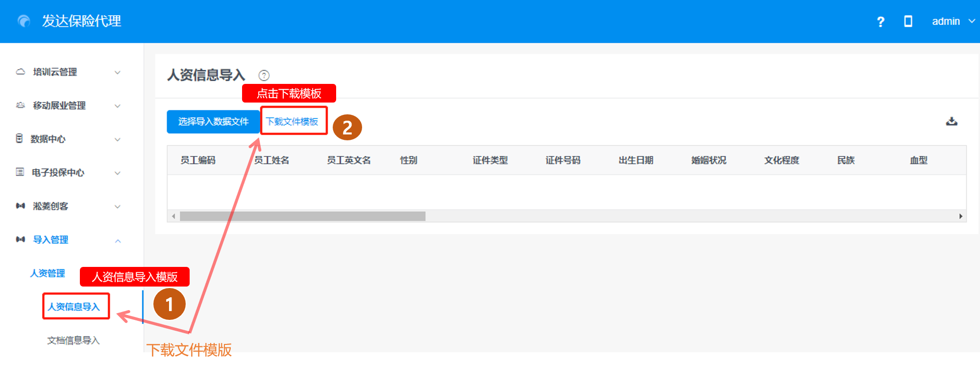The image size is (980, 367).
Task: Click the 发达保险代理 logo icon
Action: click(x=24, y=21)
